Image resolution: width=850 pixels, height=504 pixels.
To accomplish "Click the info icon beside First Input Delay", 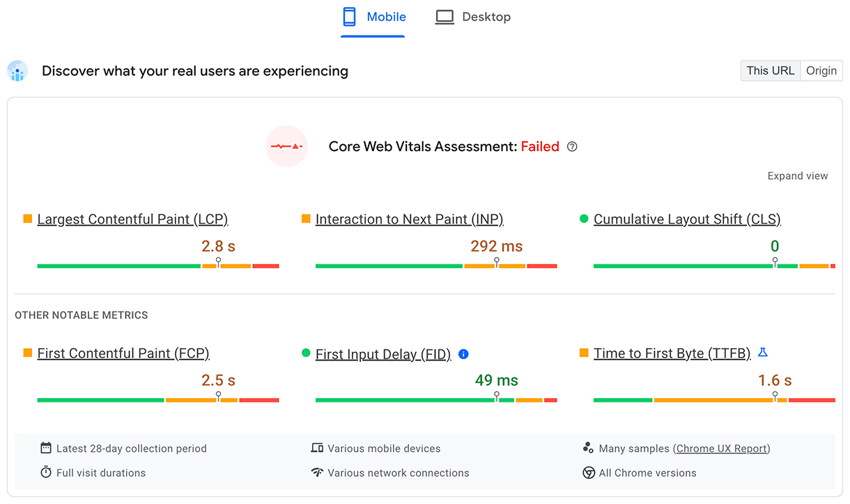I will pos(463,354).
